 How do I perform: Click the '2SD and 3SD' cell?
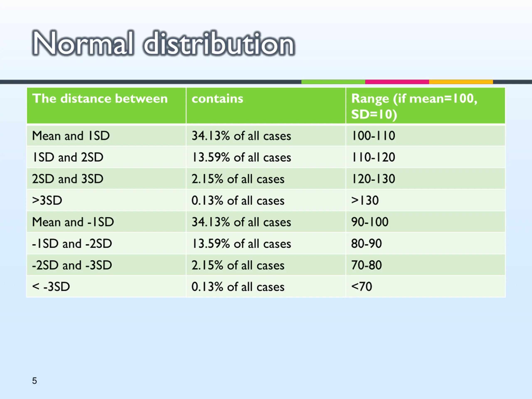(106, 179)
